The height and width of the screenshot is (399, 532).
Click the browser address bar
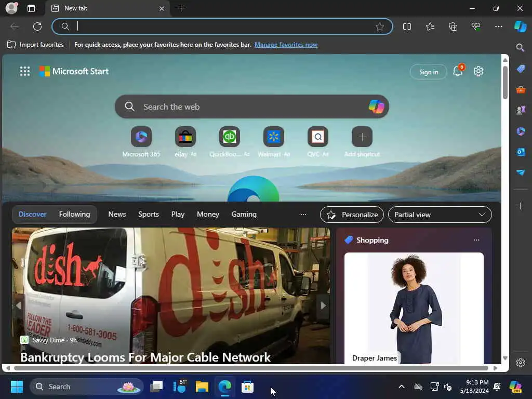point(222,26)
